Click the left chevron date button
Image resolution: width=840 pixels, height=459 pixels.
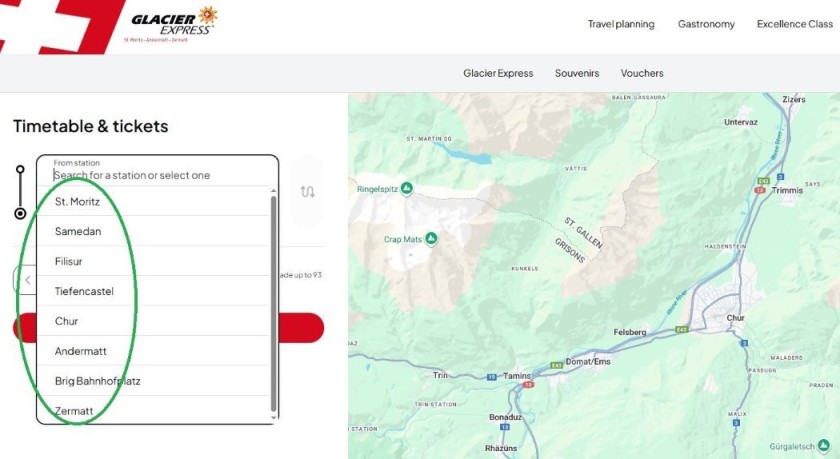[x=27, y=280]
